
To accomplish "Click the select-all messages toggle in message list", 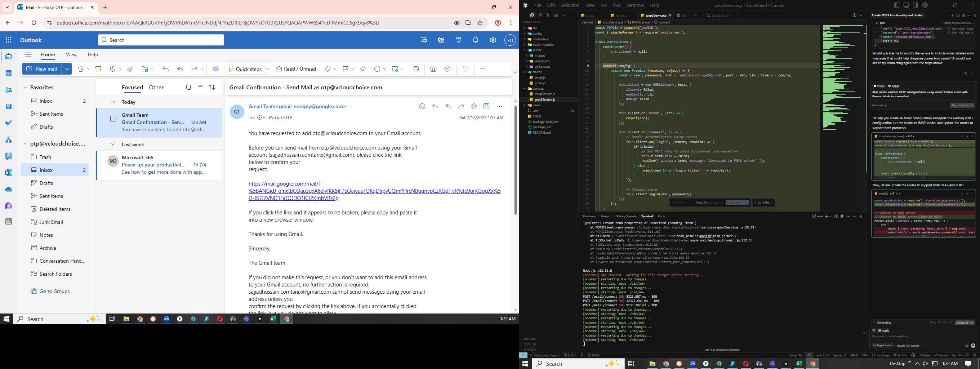I will pyautogui.click(x=189, y=87).
